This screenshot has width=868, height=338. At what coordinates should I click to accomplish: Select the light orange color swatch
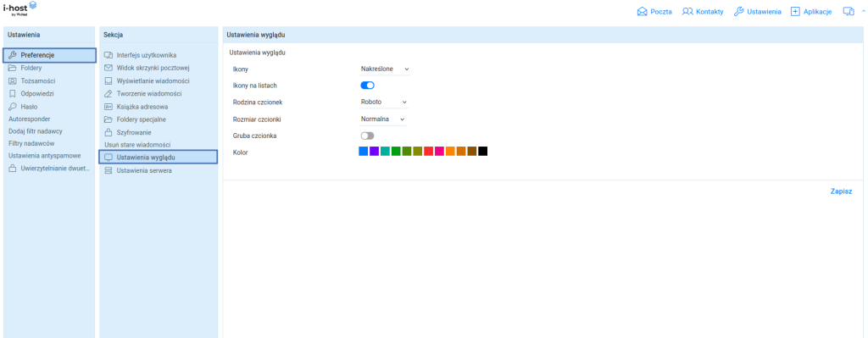point(450,151)
